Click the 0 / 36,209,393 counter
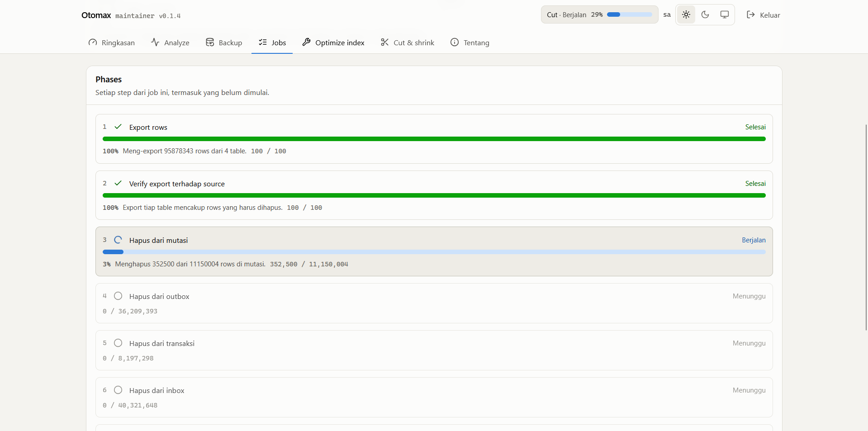This screenshot has width=868, height=431. pyautogui.click(x=130, y=311)
